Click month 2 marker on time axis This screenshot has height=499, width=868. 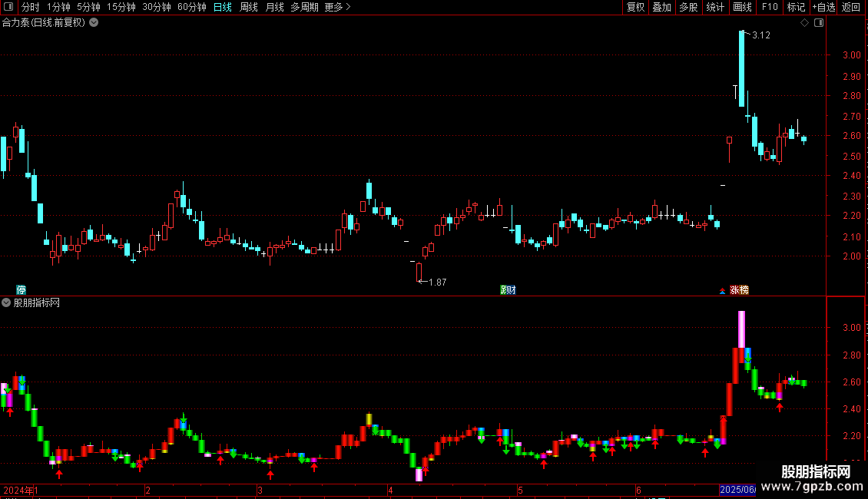pos(147,490)
